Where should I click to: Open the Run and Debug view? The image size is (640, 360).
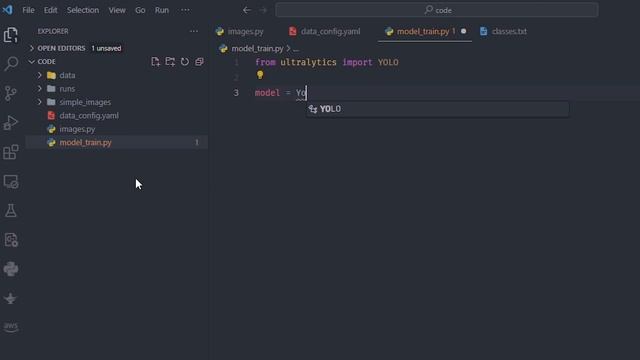[11, 122]
